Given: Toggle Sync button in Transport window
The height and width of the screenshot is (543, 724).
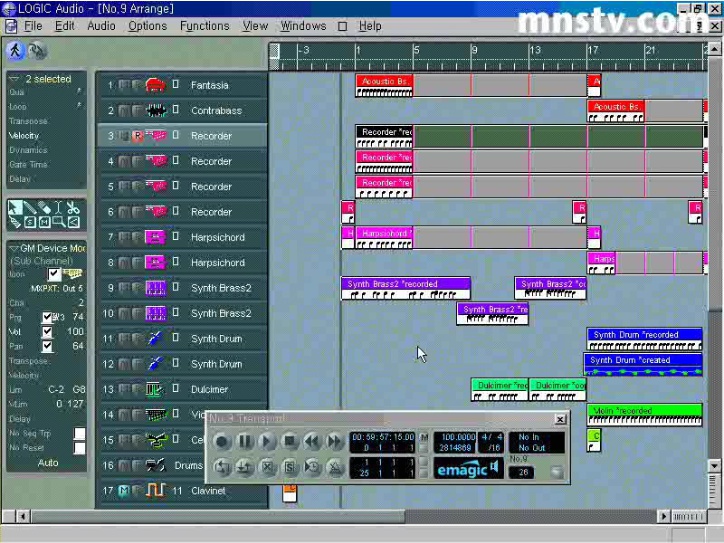Looking at the screenshot, I should tap(312, 468).
